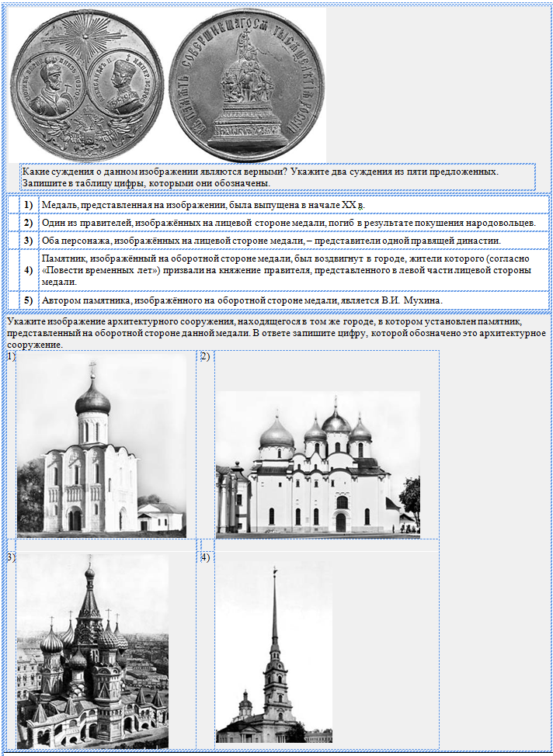Click the number cell '2)' in the statements table

pyautogui.click(x=29, y=223)
